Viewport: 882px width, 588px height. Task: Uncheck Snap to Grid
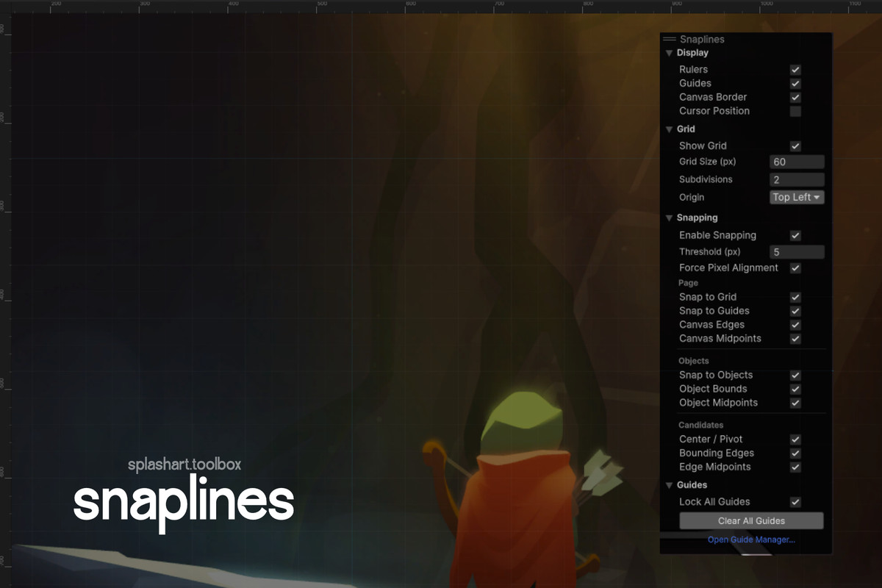point(795,298)
